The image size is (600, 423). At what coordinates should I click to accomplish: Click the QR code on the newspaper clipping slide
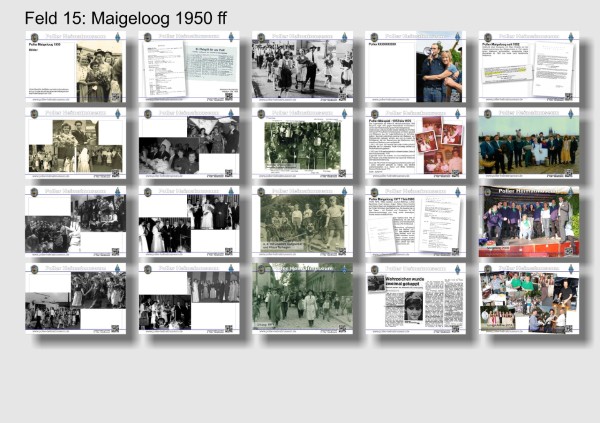[456, 328]
